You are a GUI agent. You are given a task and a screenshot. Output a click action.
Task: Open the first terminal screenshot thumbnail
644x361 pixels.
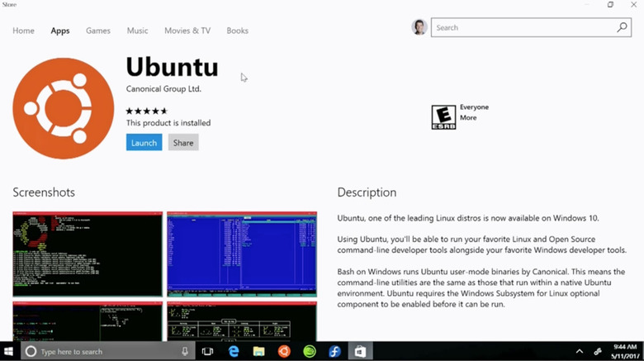point(88,254)
